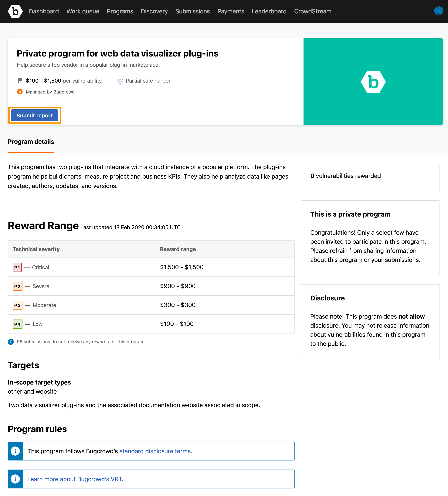Viewport: 448px width, 496px height.
Task: Click the P1 Critical severity badge
Action: (17, 267)
